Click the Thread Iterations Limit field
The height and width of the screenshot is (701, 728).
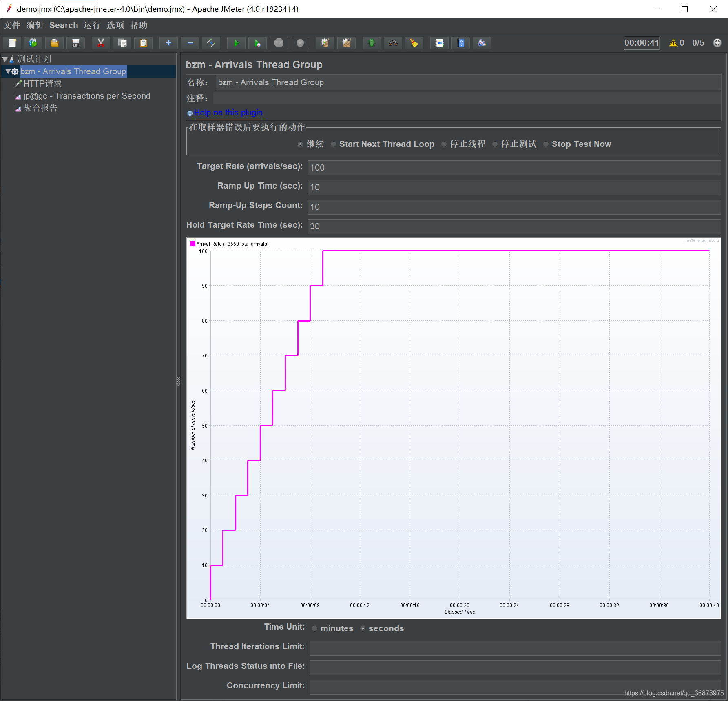click(515, 648)
